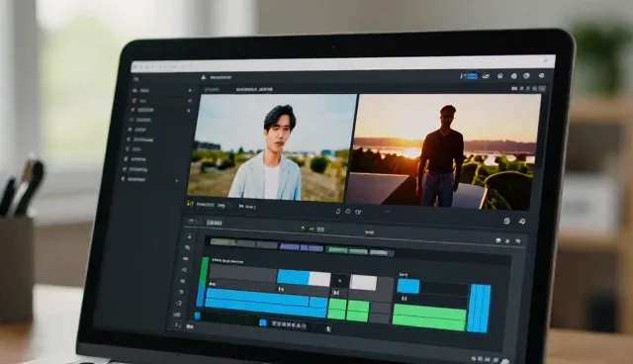633x364 pixels.
Task: Select the long blue clip on the lower tracks
Action: 266,303
